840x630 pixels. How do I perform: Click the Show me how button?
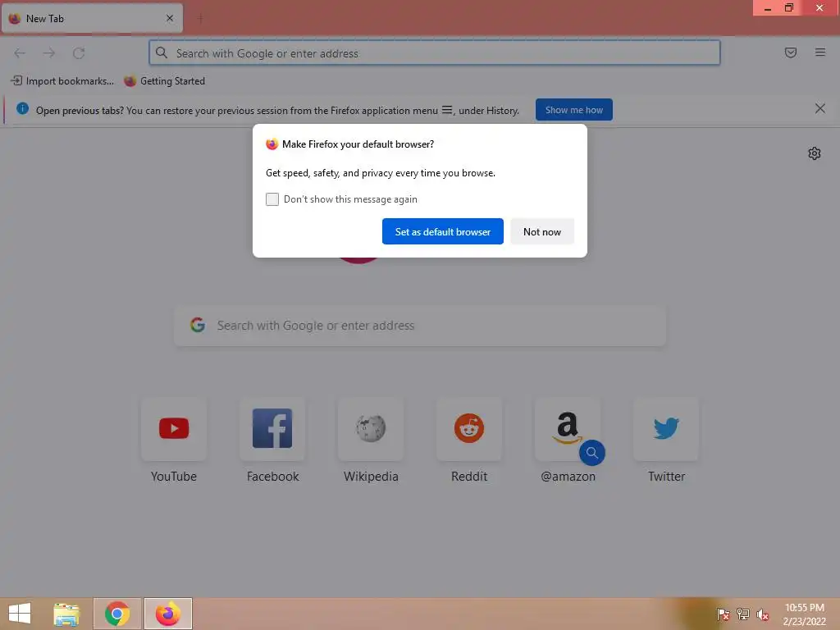point(573,110)
